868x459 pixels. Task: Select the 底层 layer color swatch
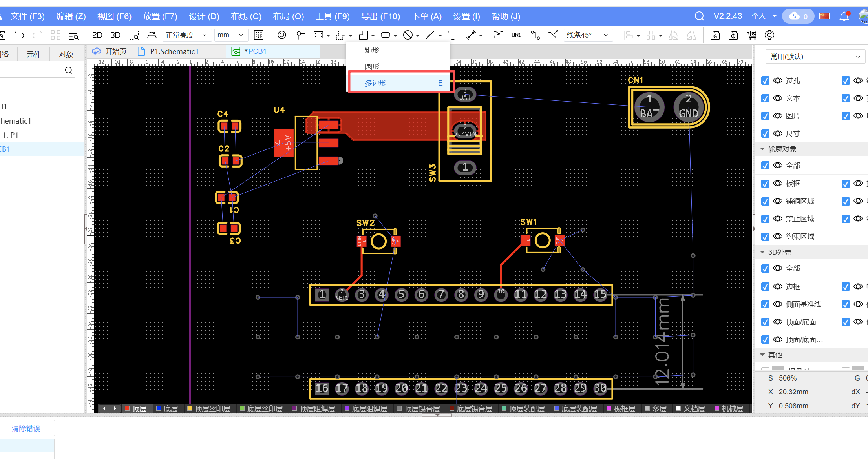point(159,408)
